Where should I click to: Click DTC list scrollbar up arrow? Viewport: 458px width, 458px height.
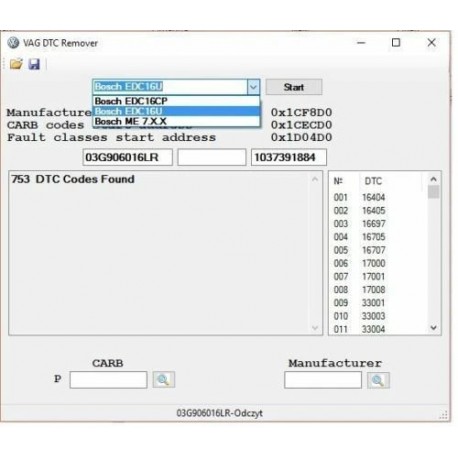[x=433, y=179]
